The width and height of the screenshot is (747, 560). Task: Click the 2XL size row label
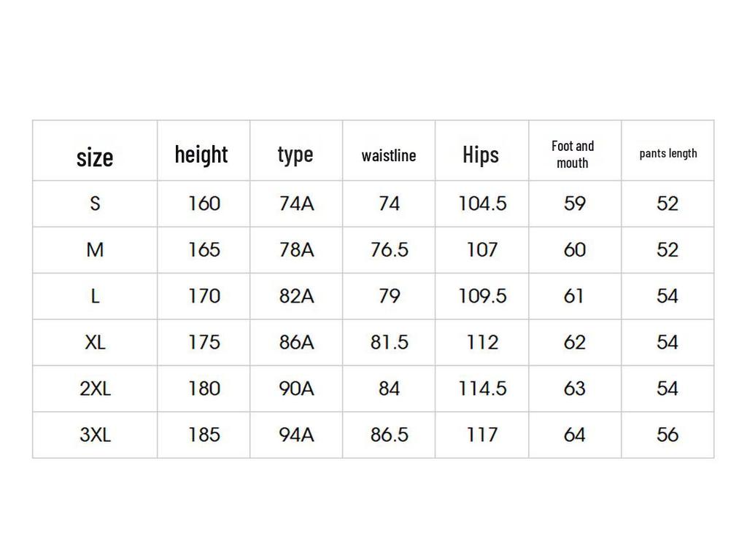tap(95, 389)
